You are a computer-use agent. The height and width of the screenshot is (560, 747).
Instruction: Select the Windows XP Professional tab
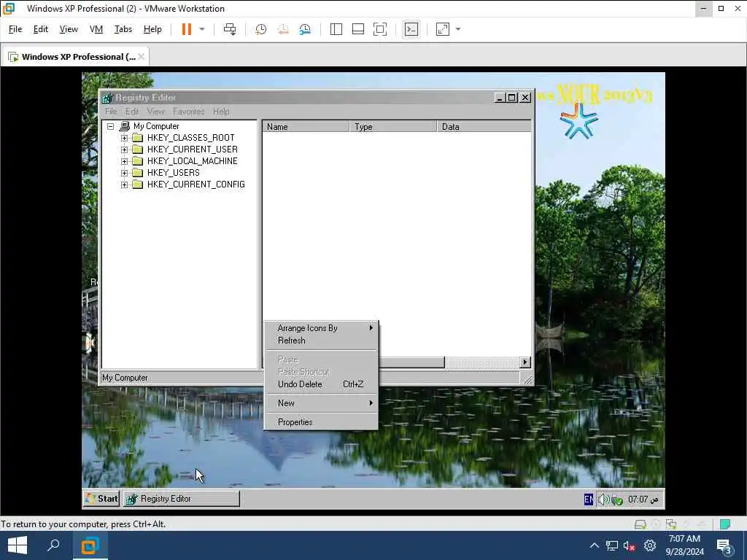(x=75, y=57)
